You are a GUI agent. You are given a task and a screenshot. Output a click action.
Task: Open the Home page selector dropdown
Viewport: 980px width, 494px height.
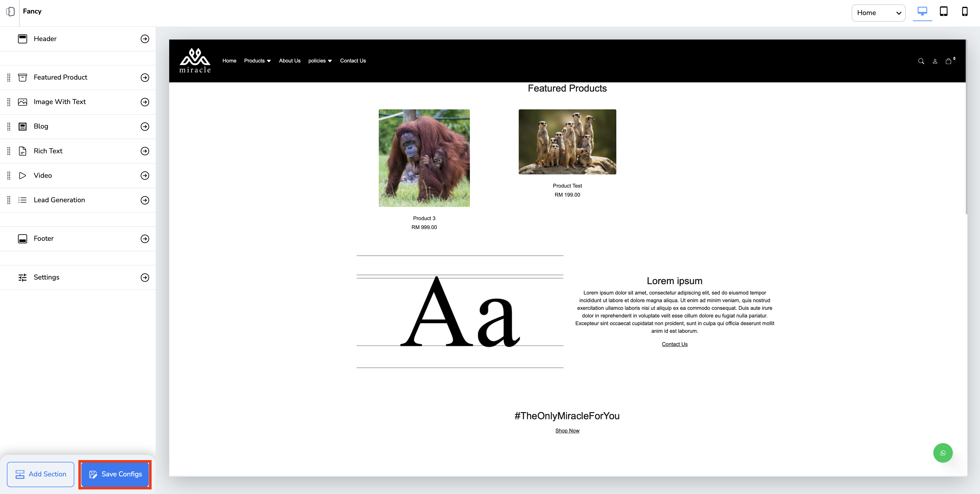coord(878,13)
